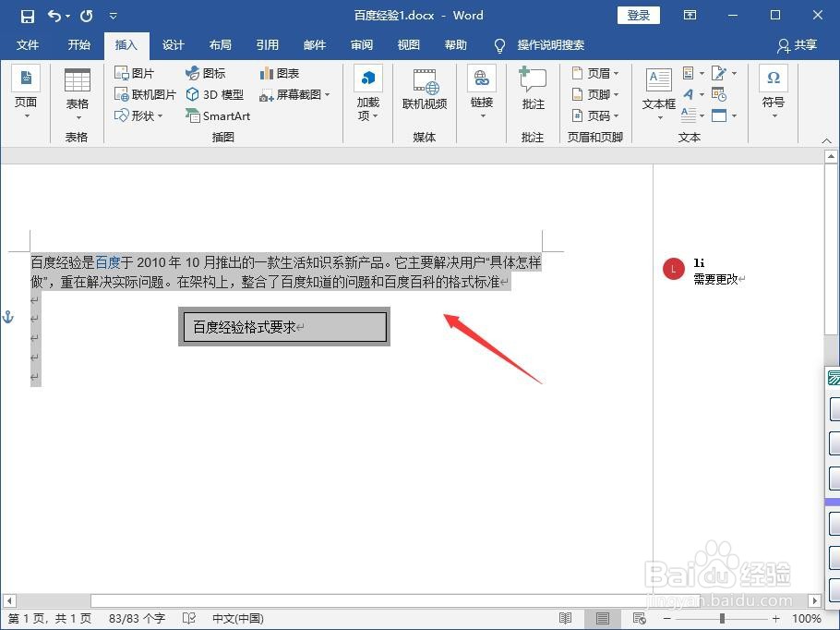Image resolution: width=840 pixels, height=630 pixels.
Task: Click the 操作说明搜索 search box
Action: (551, 45)
